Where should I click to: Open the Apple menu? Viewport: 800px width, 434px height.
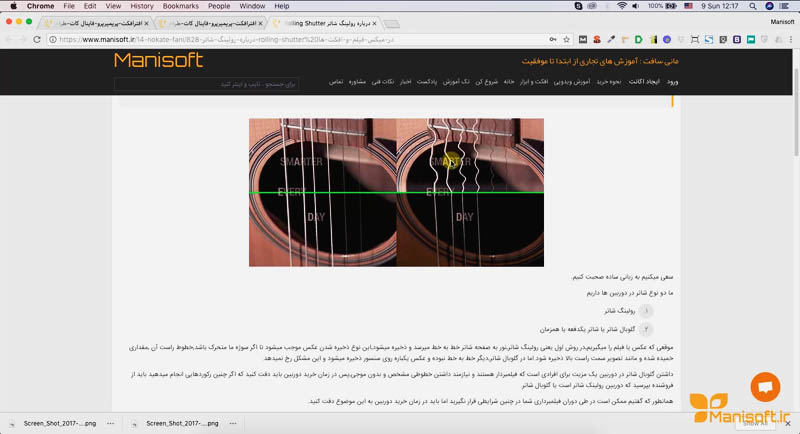tap(13, 6)
